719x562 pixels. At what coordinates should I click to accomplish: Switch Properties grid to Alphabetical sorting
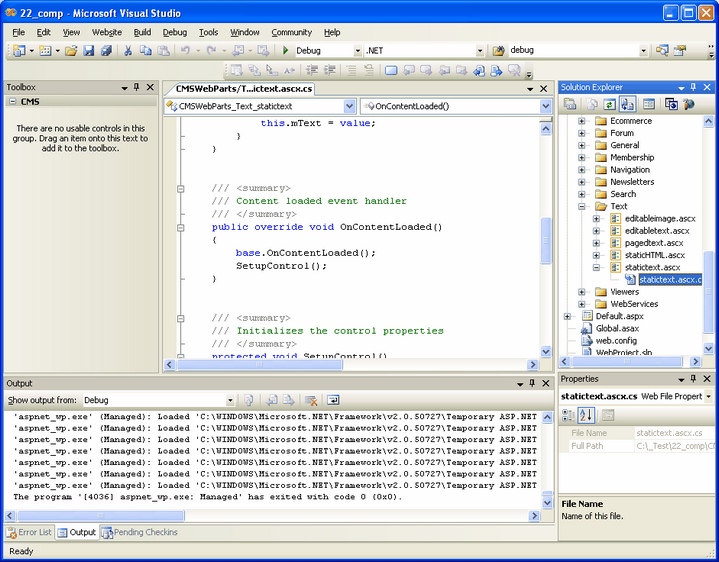[586, 415]
